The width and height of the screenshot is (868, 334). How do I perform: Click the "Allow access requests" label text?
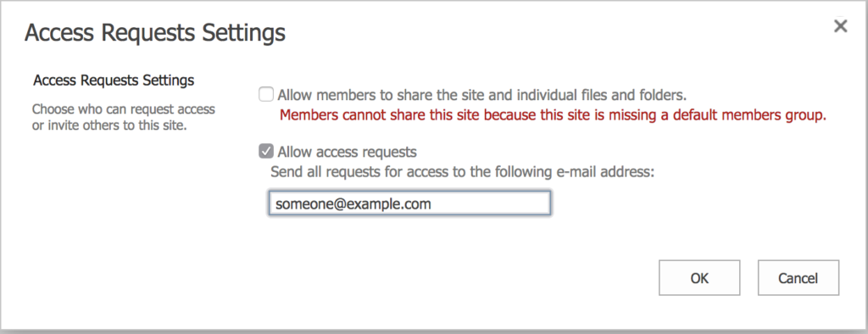[347, 151]
